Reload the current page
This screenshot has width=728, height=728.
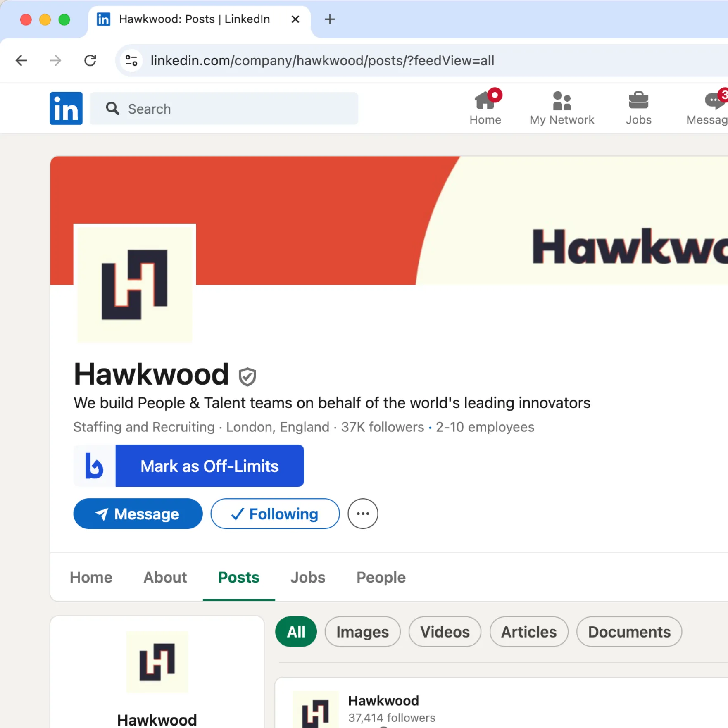pyautogui.click(x=90, y=61)
